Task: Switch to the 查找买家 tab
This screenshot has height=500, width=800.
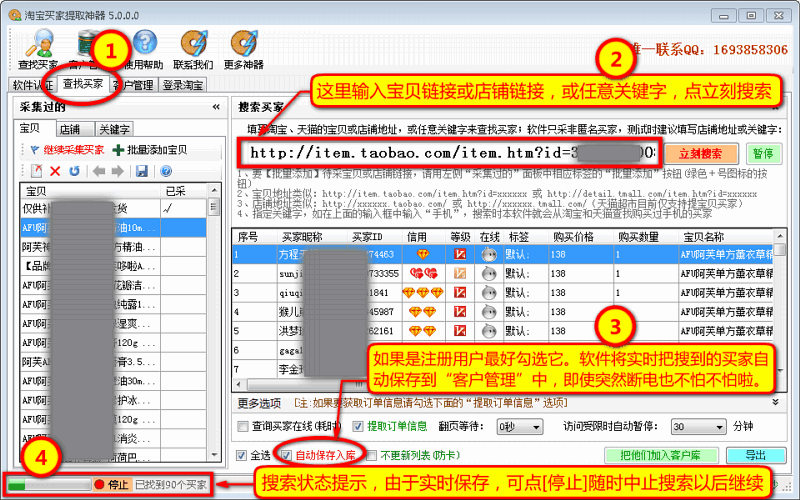Action: (x=83, y=84)
